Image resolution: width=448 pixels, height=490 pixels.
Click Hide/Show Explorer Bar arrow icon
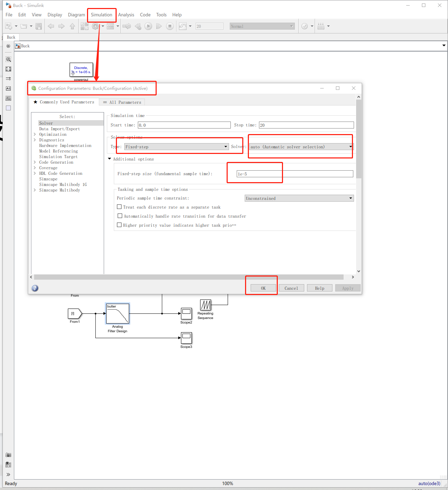click(x=8, y=46)
